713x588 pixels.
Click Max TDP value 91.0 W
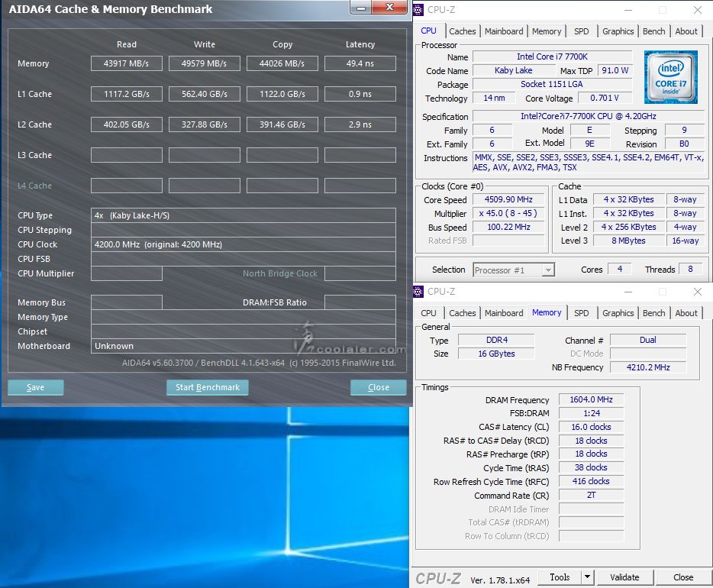point(615,70)
